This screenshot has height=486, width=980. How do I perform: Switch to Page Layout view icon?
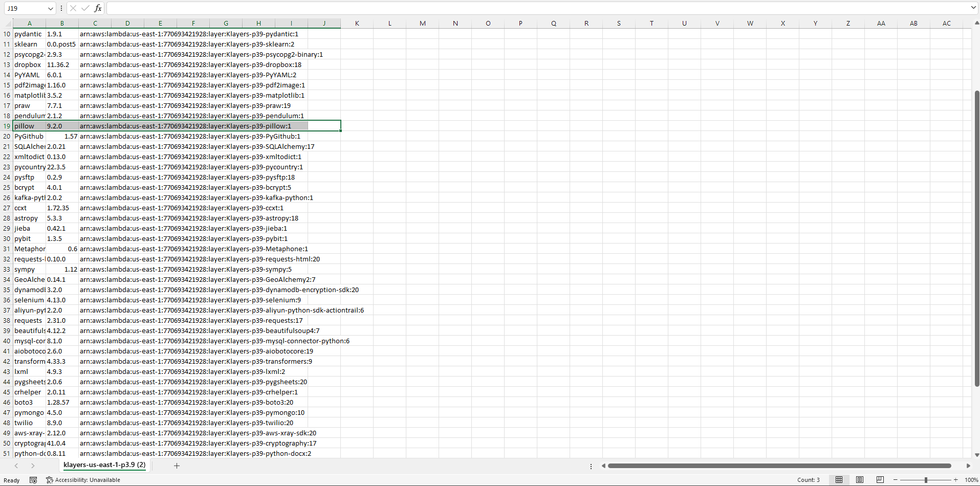[x=860, y=480]
